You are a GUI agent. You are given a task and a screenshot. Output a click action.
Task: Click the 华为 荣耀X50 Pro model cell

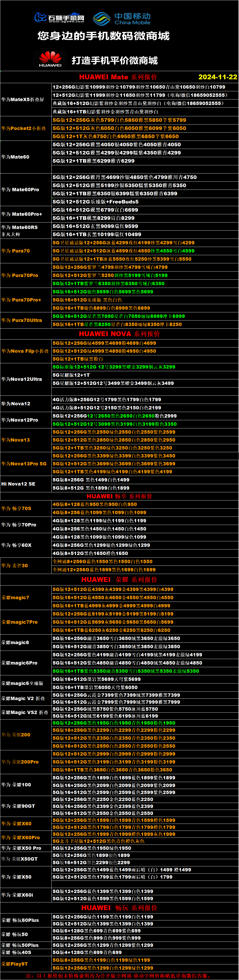[25, 848]
